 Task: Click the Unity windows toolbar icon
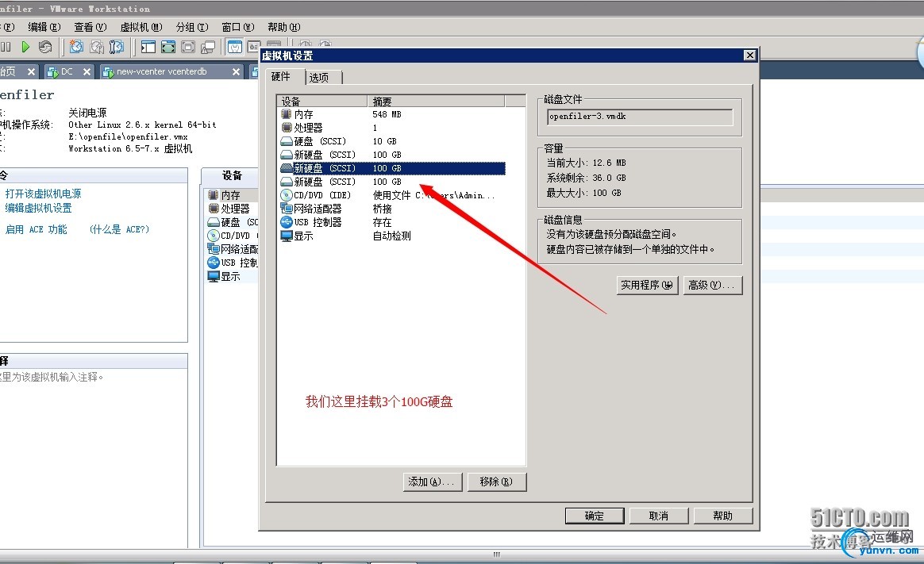pos(208,47)
